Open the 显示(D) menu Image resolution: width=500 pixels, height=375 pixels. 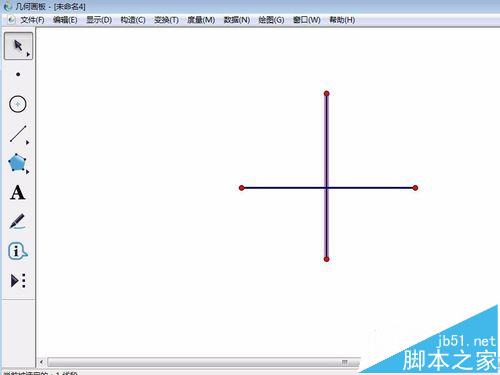(99, 20)
